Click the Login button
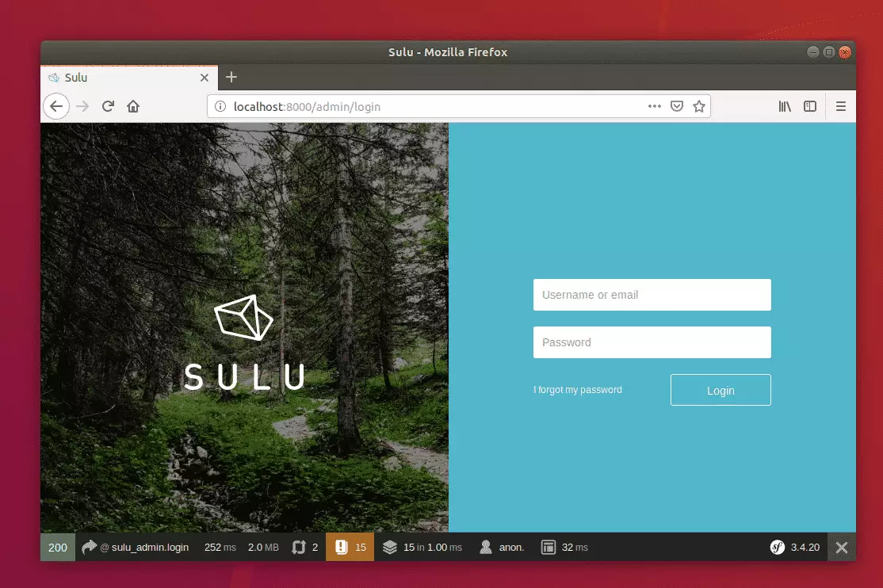This screenshot has width=883, height=588. coord(721,390)
